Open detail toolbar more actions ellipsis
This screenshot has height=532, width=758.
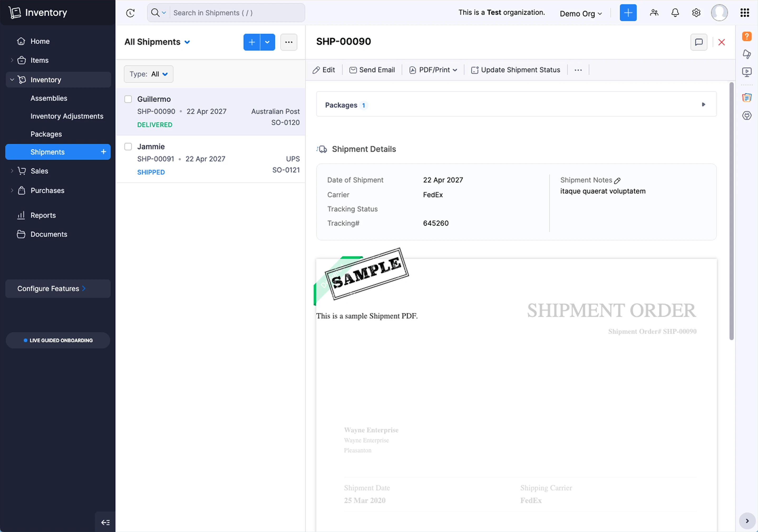pyautogui.click(x=578, y=70)
